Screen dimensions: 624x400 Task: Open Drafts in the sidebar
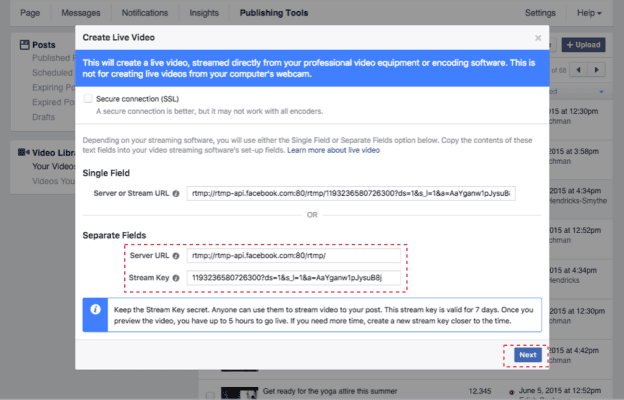(44, 117)
